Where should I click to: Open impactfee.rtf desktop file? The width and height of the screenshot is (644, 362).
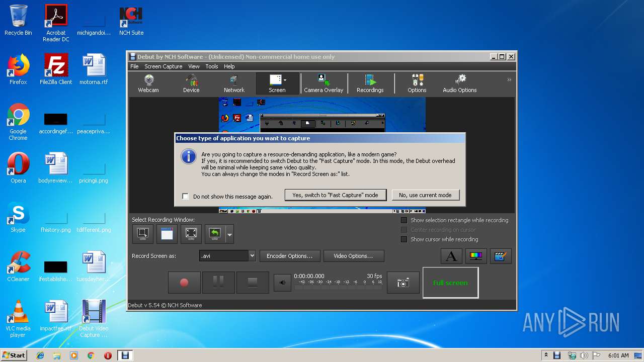click(56, 316)
